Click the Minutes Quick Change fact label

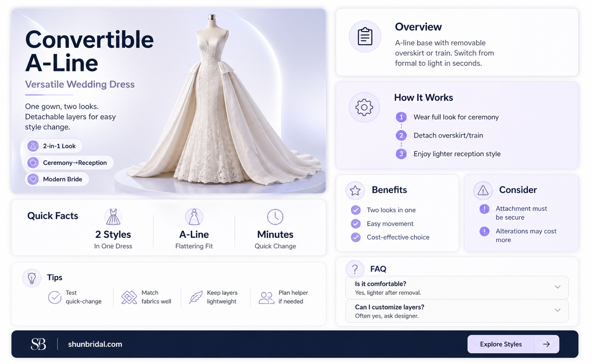click(275, 240)
